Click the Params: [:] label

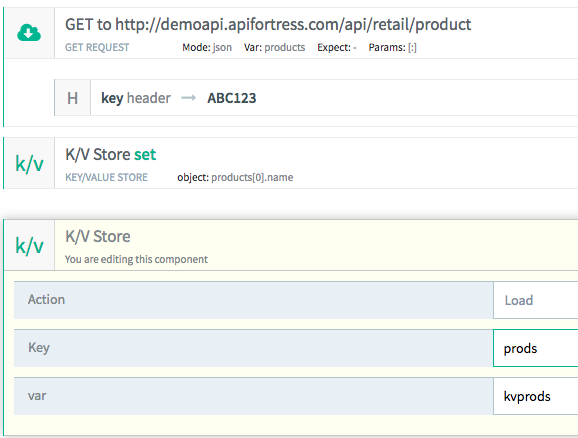pos(393,47)
